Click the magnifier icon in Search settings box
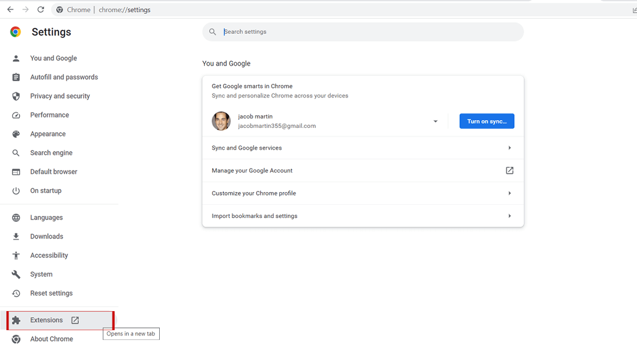Viewport: 637px width, 364px height. pyautogui.click(x=213, y=32)
